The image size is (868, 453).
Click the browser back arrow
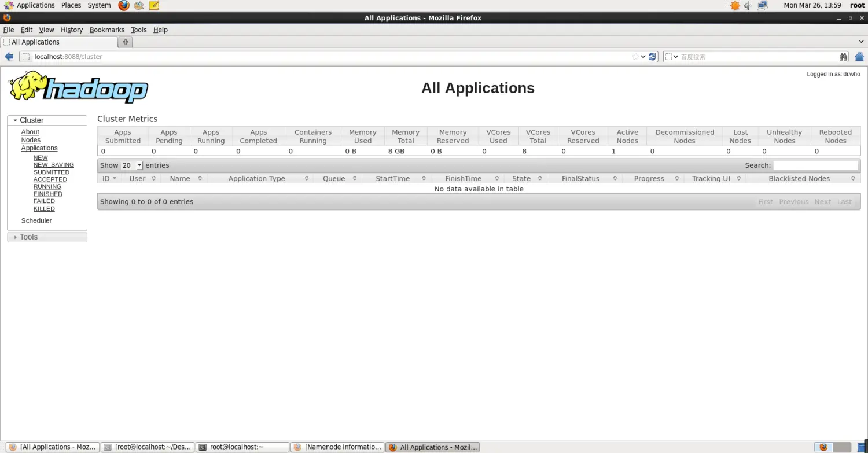[9, 57]
